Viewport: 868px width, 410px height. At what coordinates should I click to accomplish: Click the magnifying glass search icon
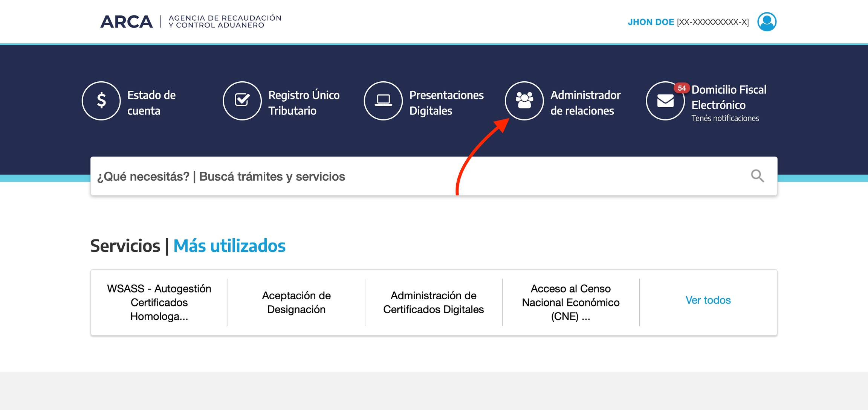tap(757, 176)
